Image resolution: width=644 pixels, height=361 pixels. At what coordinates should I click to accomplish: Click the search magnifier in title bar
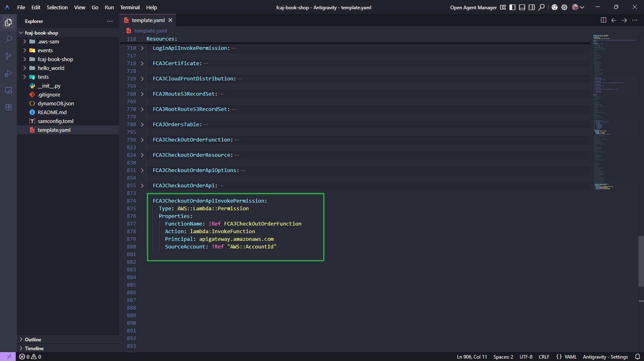[541, 7]
